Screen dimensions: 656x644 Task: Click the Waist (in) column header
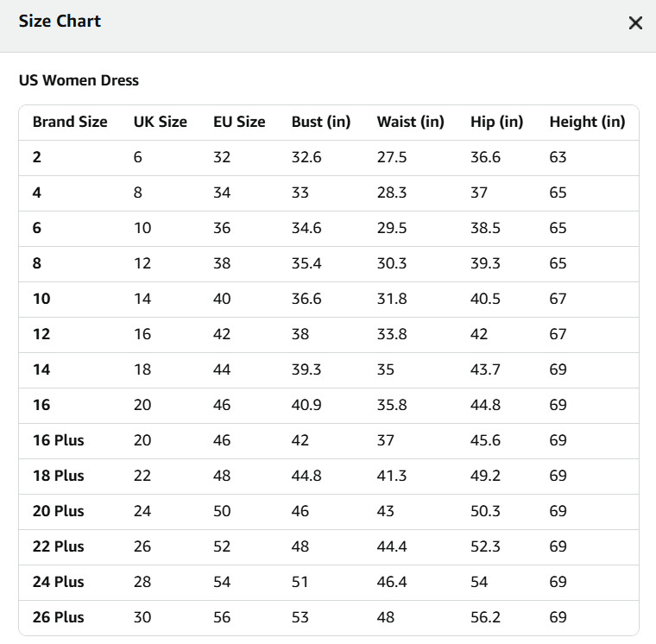pos(410,122)
